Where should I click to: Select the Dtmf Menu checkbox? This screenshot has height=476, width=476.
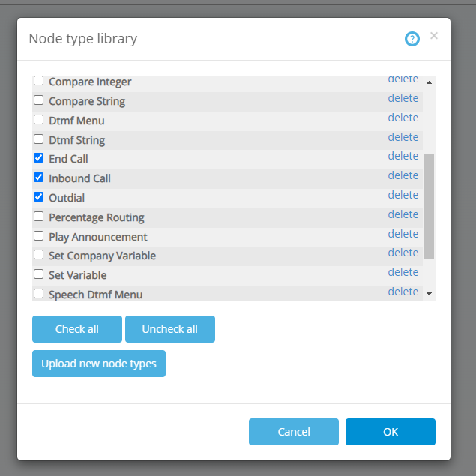pos(39,120)
